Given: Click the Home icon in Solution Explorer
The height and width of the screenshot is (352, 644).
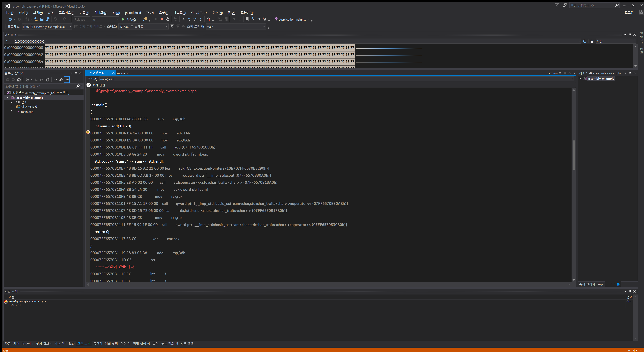Looking at the screenshot, I should [19, 80].
